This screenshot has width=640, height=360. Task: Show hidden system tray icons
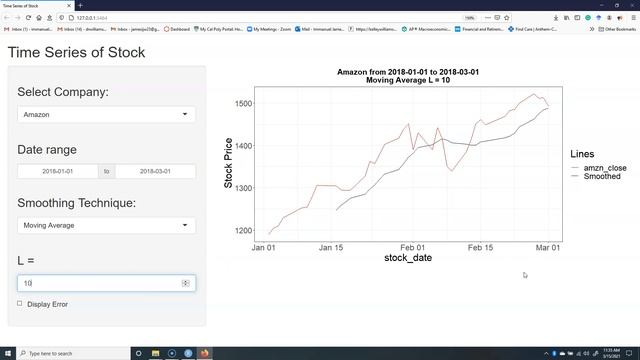[x=546, y=353]
